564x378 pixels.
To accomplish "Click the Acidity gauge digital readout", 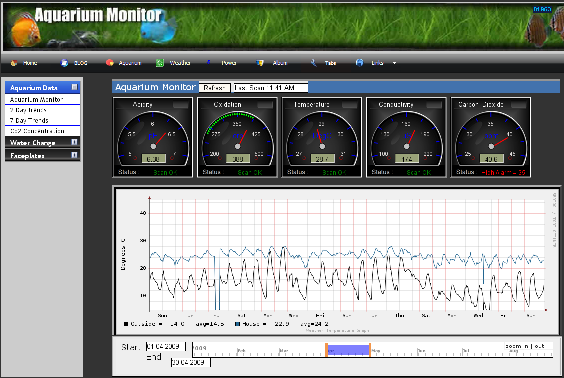I will pyautogui.click(x=154, y=159).
